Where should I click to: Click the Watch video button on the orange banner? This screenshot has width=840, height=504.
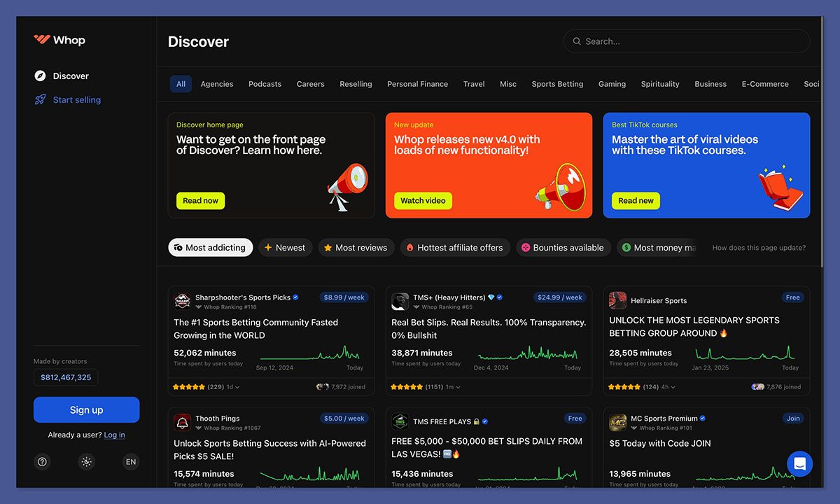tap(423, 200)
